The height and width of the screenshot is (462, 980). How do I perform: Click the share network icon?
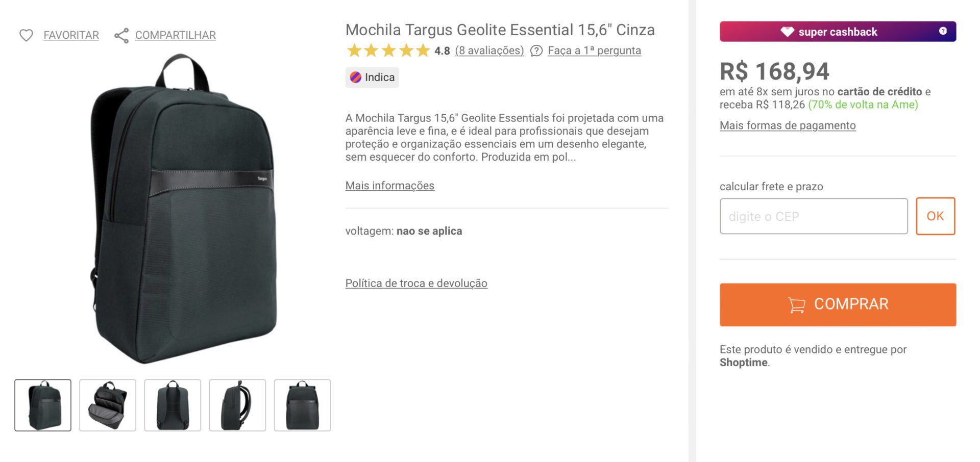121,35
